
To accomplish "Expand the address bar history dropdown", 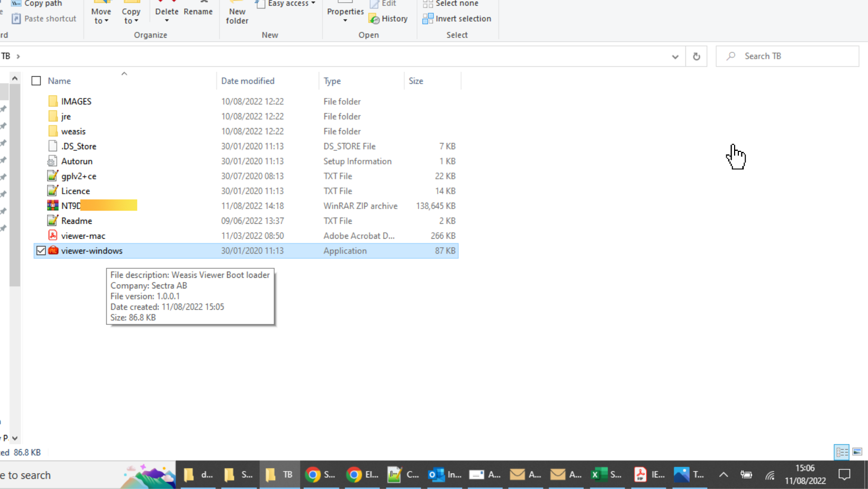I will (675, 57).
